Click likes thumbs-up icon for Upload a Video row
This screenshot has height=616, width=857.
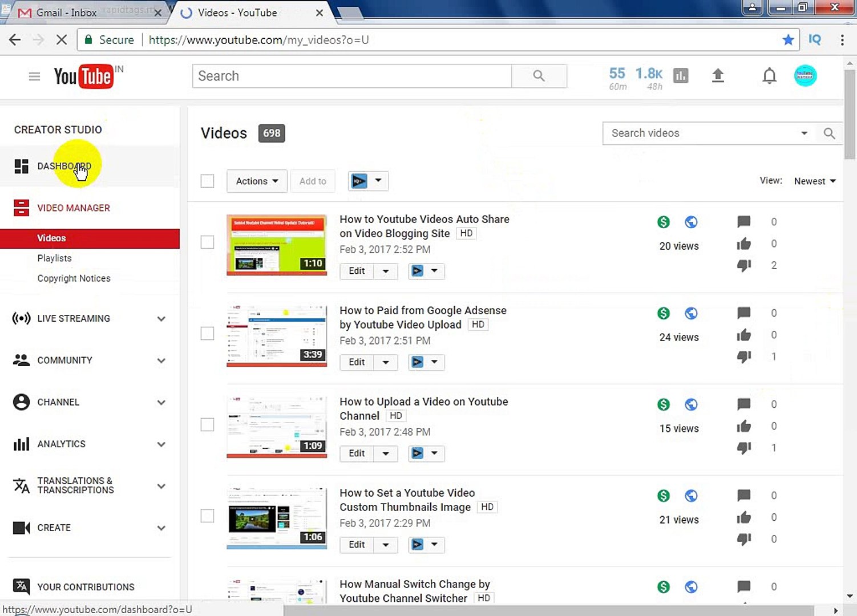point(743,426)
